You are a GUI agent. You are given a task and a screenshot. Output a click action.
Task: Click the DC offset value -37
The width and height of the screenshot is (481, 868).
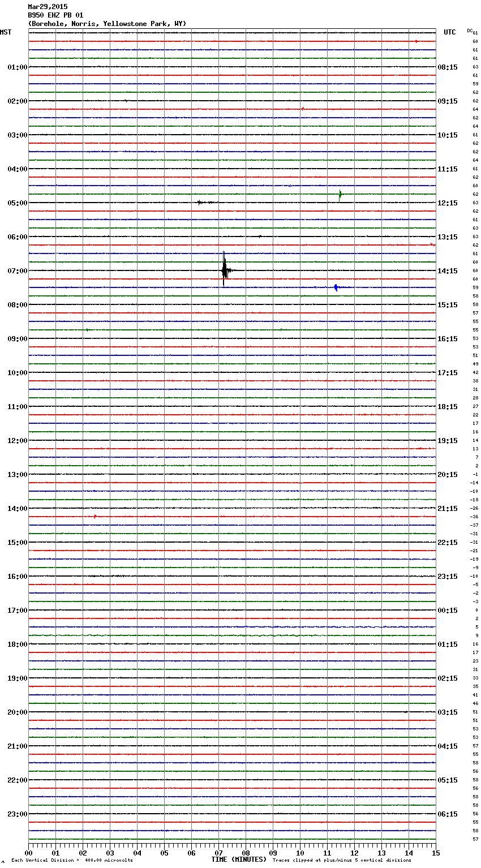(474, 525)
